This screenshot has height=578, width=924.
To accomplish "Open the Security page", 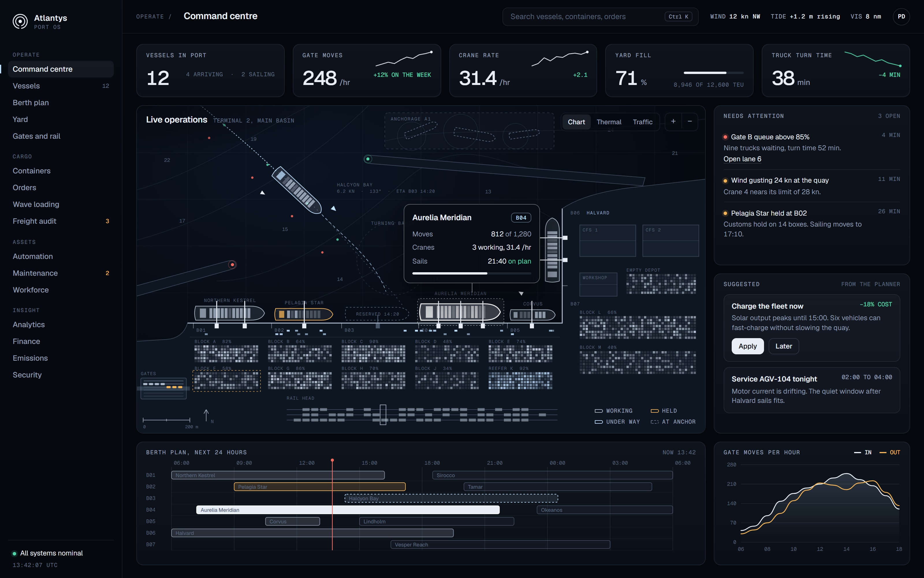I will tap(61, 375).
